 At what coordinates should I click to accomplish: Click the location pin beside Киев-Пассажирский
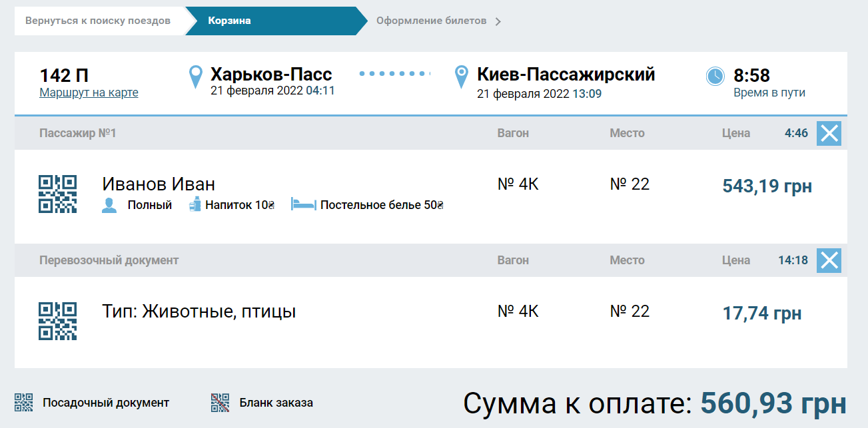pos(461,75)
